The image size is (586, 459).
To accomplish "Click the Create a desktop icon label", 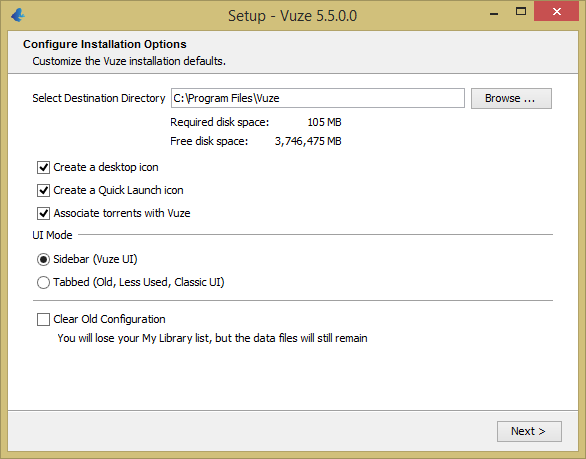I will coord(106,167).
